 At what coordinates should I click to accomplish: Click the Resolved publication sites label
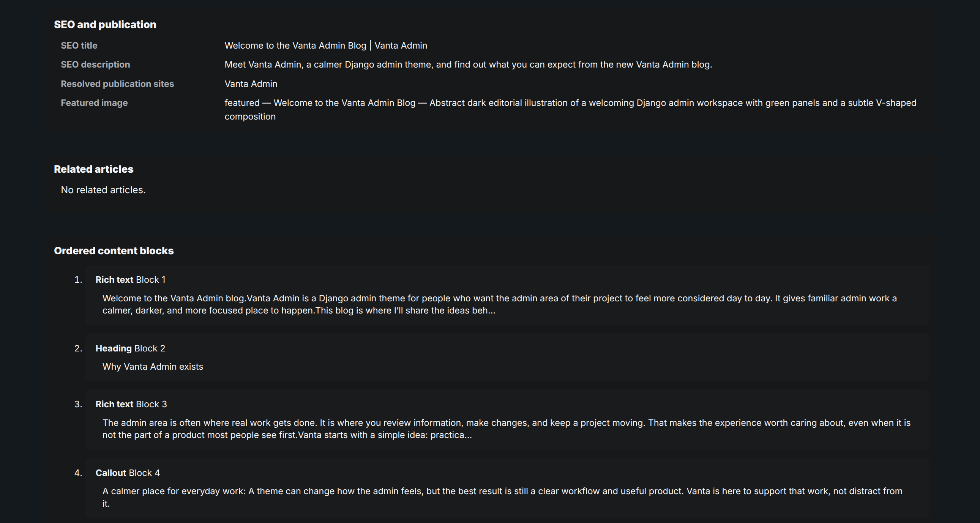click(x=117, y=84)
